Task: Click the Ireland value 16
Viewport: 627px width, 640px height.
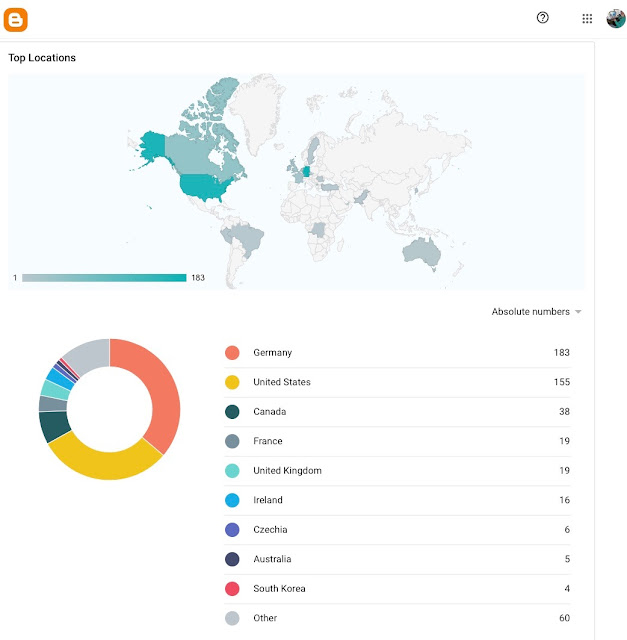Action: tap(565, 500)
